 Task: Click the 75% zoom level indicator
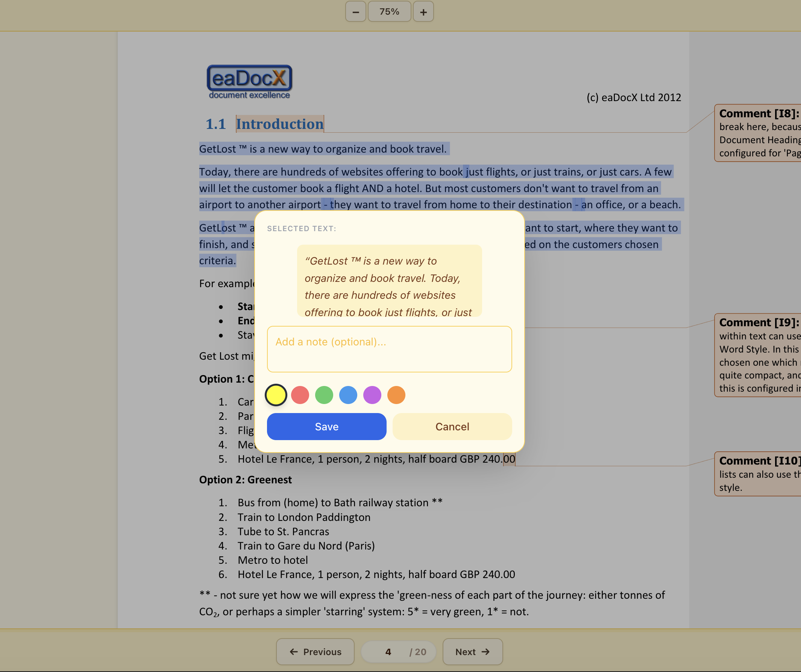click(x=389, y=12)
